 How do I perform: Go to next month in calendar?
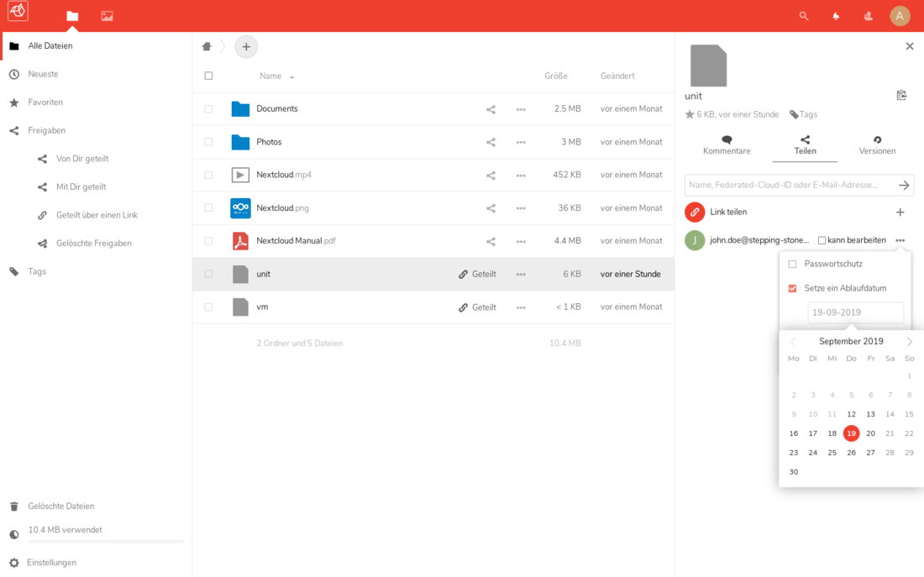(x=909, y=342)
